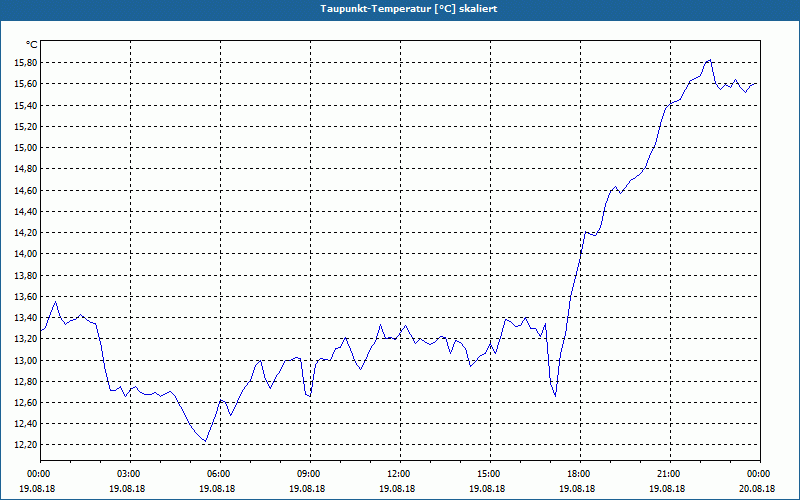Select the 03:00 time label
Viewport: 800px width, 500px height.
pos(130,473)
